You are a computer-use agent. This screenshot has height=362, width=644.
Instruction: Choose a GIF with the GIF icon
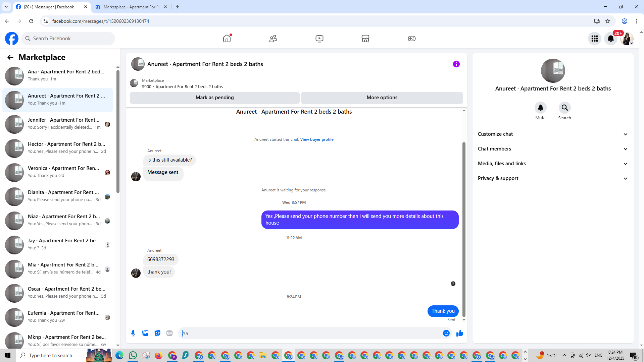169,333
